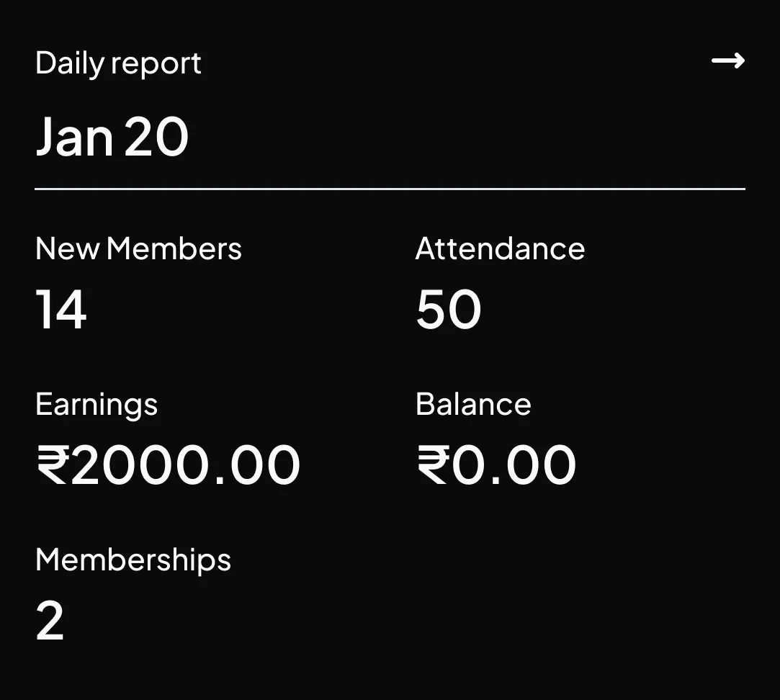Screen dimensions: 780x700
Task: Select the Balance value ₹0.00
Action: 496,465
